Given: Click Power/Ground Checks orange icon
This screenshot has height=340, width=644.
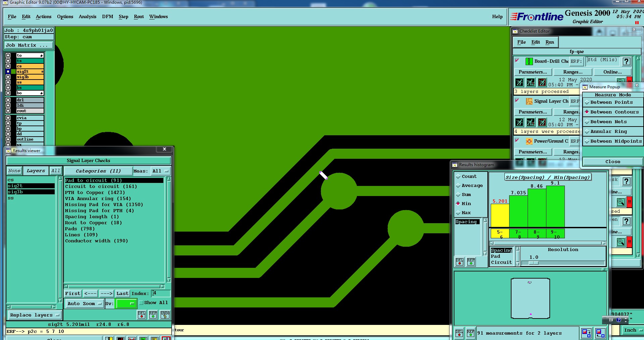Looking at the screenshot, I should tap(529, 141).
